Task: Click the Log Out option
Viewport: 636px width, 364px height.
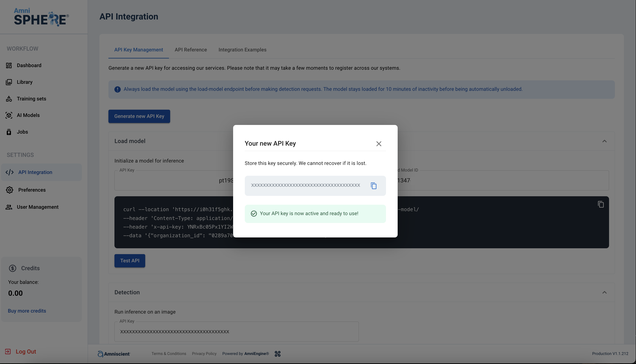Action: 26,352
